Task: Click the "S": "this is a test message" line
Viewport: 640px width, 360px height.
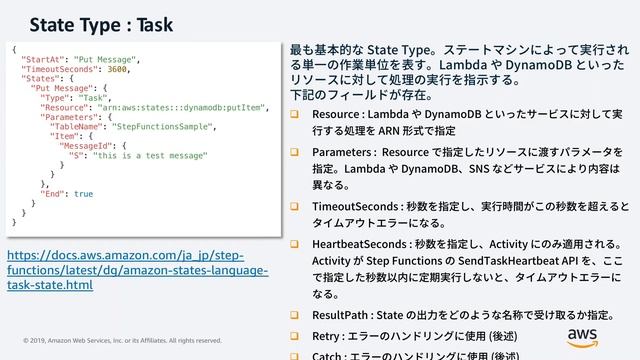Action: tap(138, 156)
